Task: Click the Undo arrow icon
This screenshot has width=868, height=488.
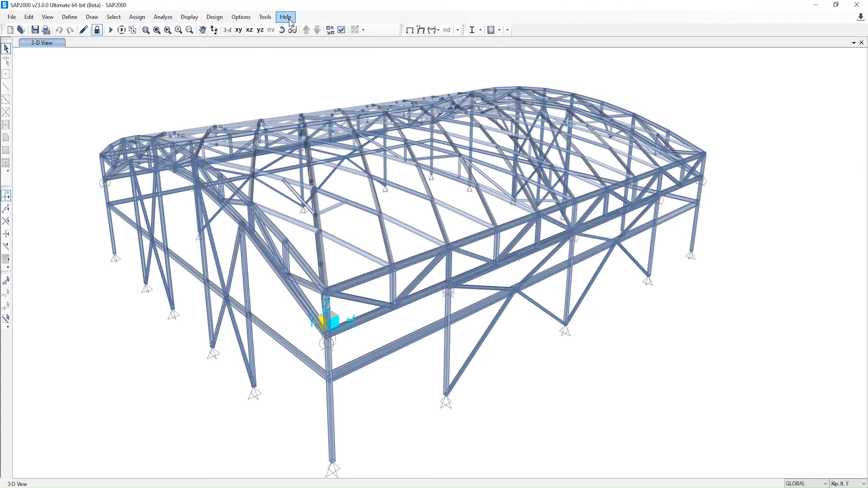Action: point(59,30)
